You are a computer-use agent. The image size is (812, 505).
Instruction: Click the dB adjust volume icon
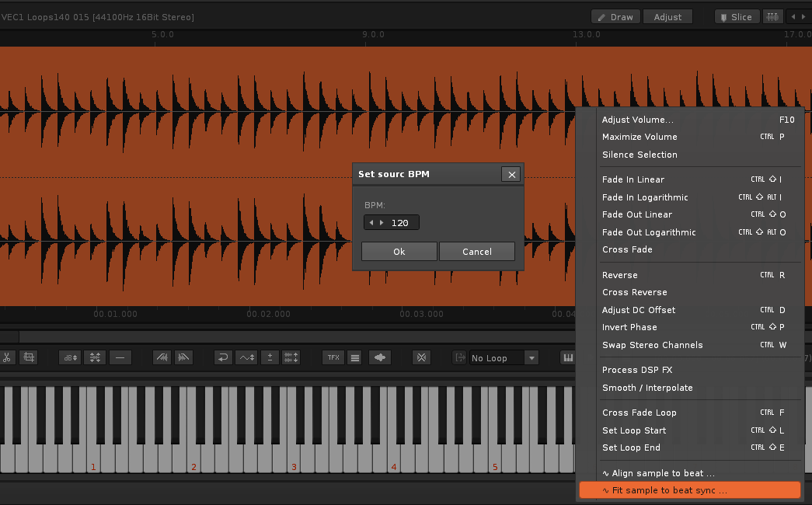(x=70, y=357)
